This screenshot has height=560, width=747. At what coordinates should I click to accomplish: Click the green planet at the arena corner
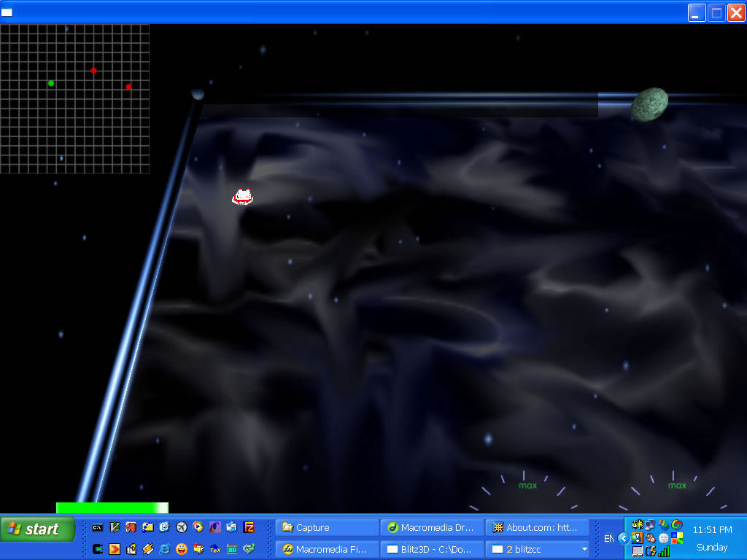point(650,104)
